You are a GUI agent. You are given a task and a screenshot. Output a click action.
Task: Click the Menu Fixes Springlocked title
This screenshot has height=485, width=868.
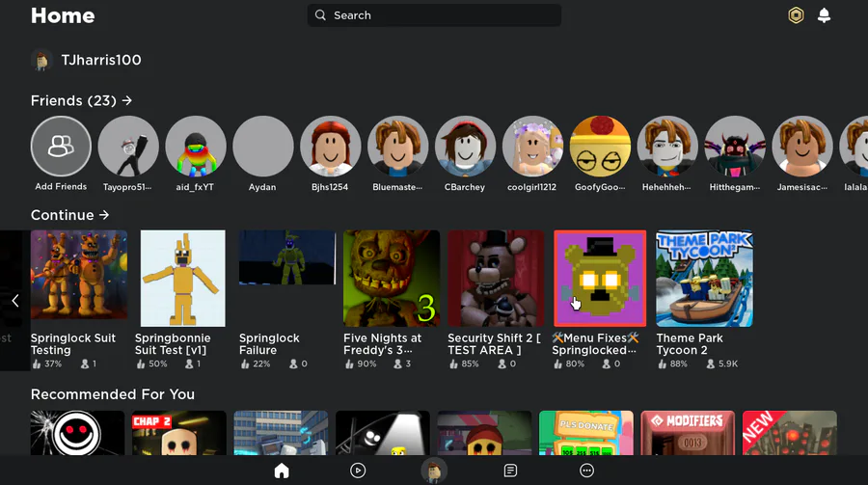click(595, 344)
